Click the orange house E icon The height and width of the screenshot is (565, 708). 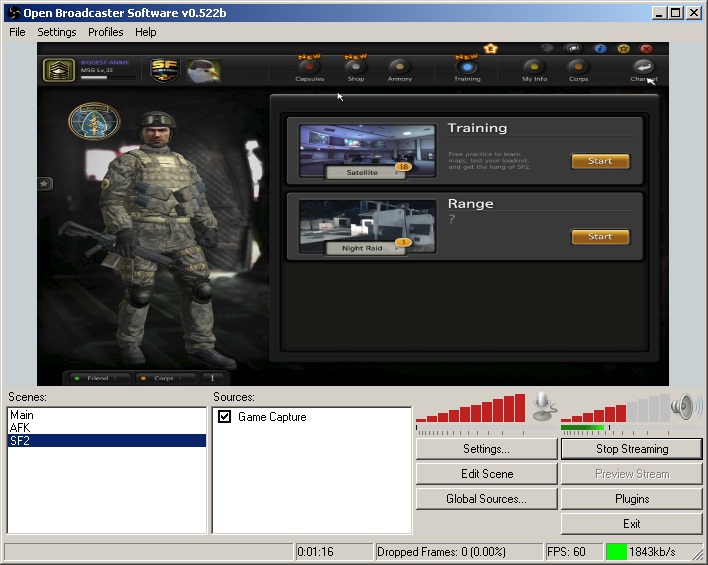(x=490, y=48)
